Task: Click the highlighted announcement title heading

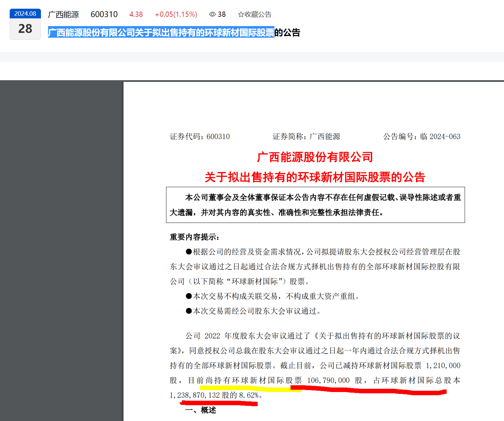Action: (x=174, y=33)
